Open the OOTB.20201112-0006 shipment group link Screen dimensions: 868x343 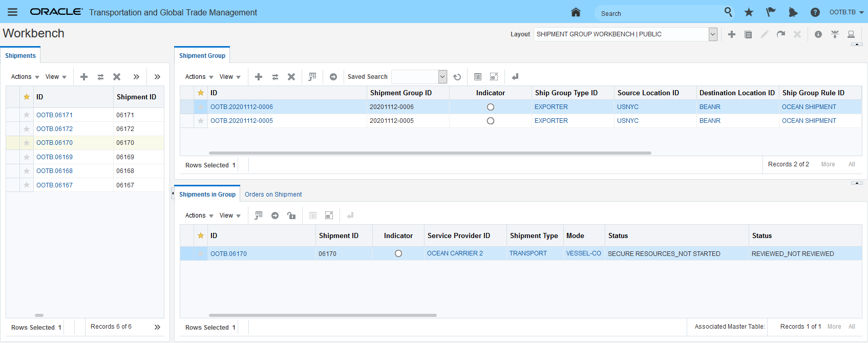coord(242,107)
